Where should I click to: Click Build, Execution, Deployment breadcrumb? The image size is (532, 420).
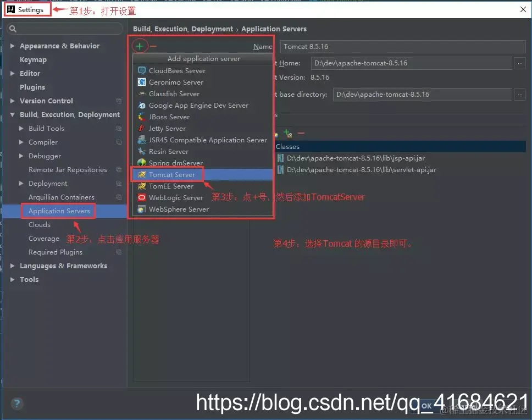(x=183, y=29)
